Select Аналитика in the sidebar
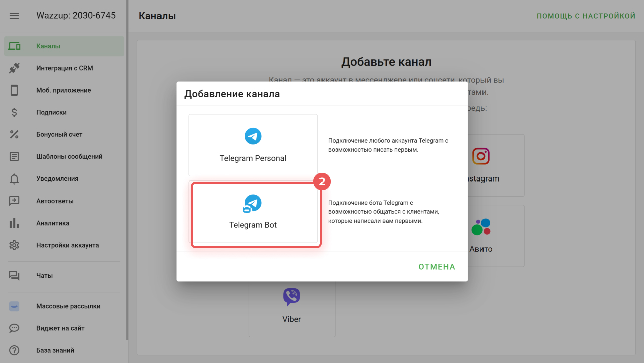Viewport: 644px width, 363px height. [64, 223]
